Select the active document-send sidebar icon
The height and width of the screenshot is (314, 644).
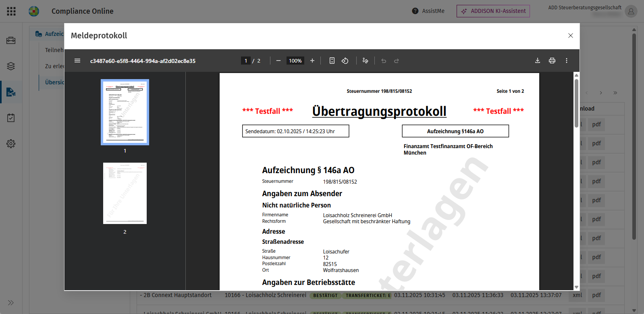(11, 92)
